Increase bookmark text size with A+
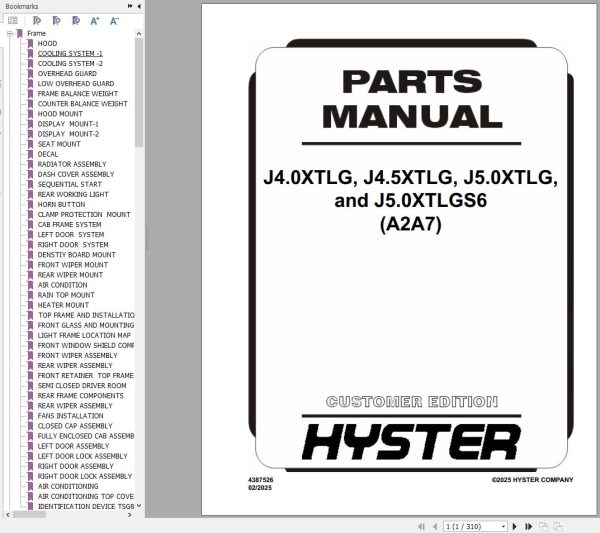600x533 pixels. click(95, 21)
